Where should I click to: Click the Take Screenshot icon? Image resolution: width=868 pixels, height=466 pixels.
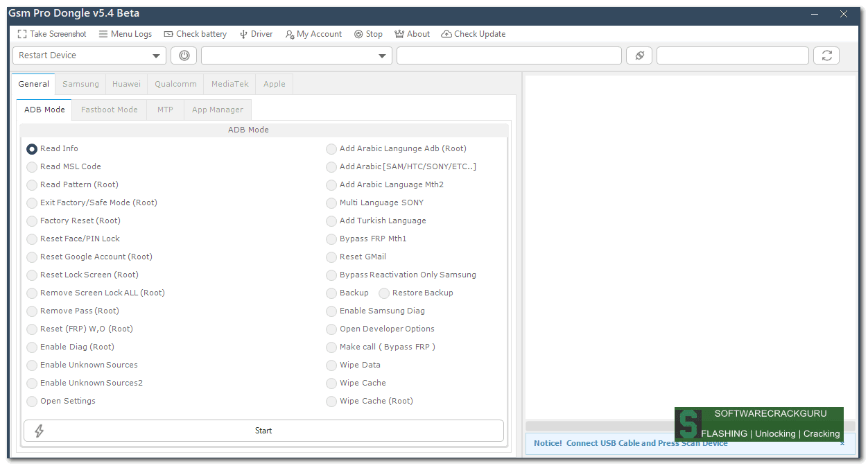[22, 34]
